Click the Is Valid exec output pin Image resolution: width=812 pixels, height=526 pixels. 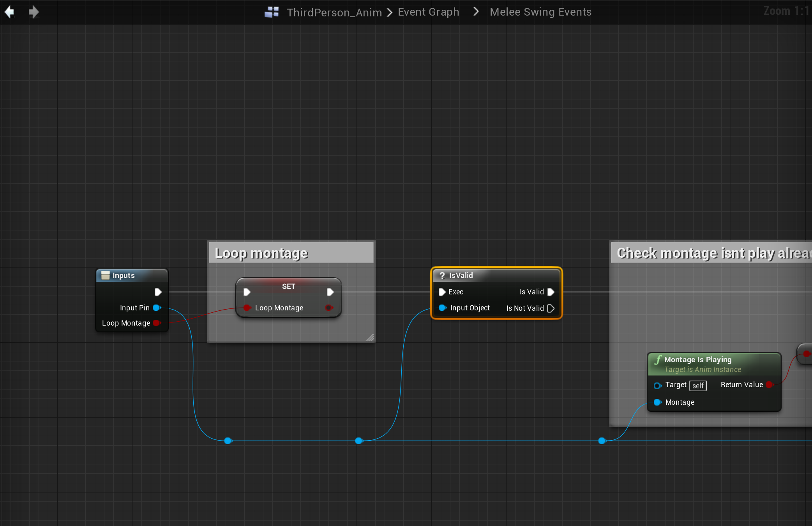[551, 292]
